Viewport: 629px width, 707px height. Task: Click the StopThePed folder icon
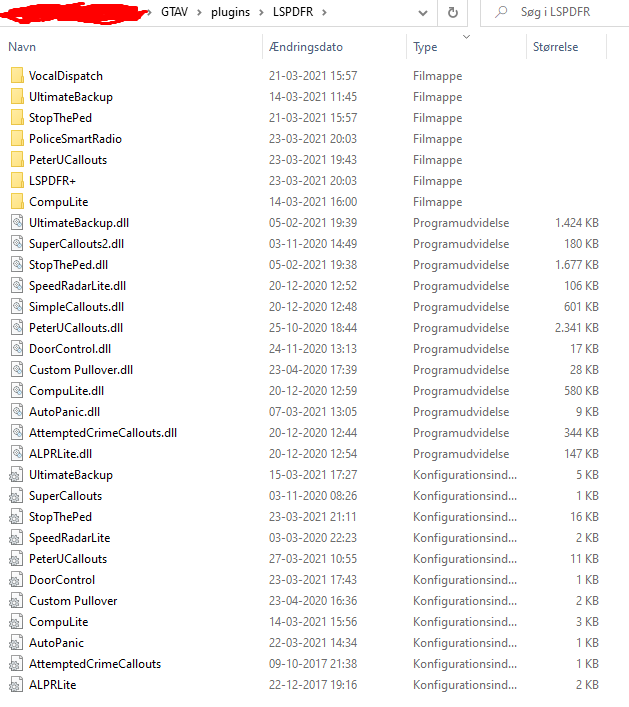click(17, 118)
